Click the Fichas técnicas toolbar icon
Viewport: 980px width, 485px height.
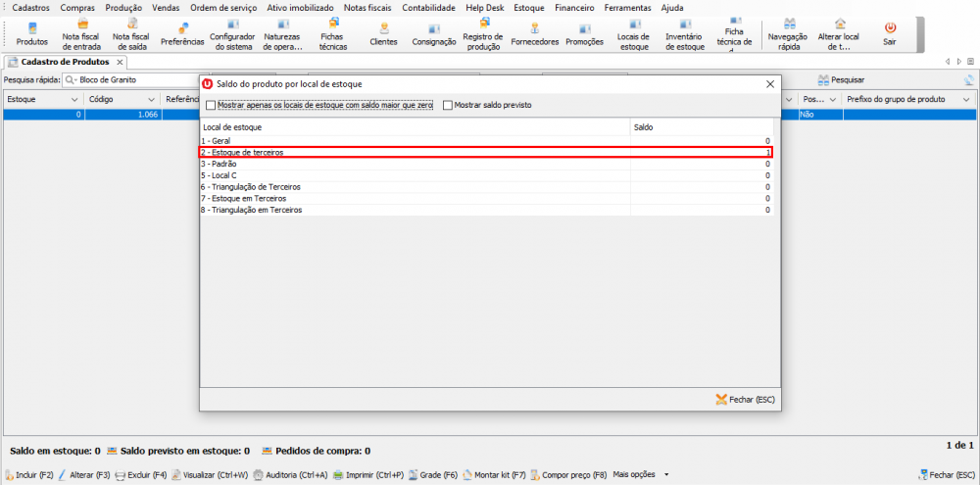[x=332, y=31]
